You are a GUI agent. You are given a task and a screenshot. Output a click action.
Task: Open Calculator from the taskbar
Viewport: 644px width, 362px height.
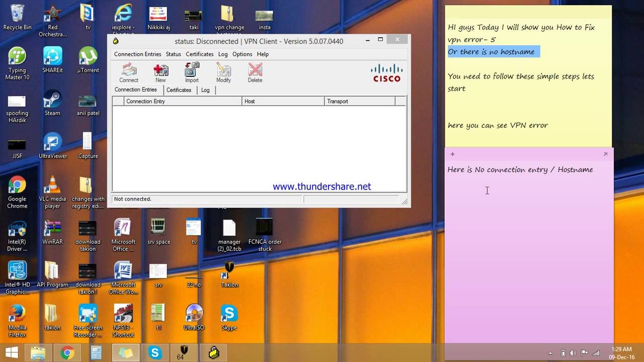point(96,353)
